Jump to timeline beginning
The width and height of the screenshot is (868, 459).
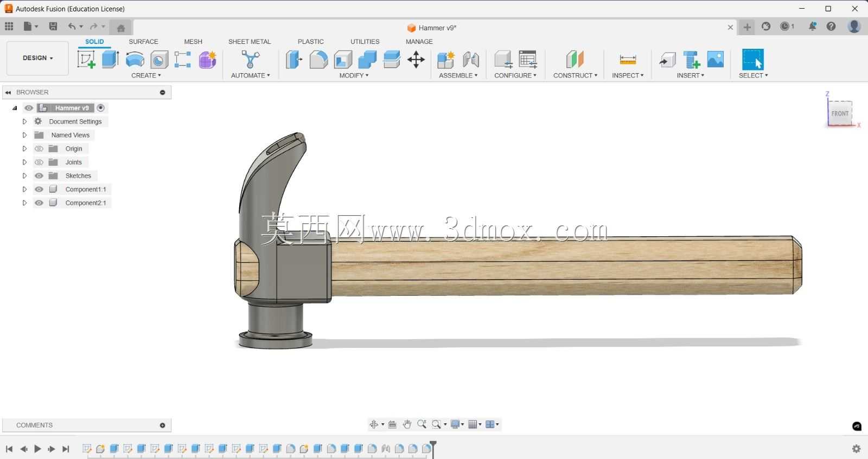click(x=9, y=449)
